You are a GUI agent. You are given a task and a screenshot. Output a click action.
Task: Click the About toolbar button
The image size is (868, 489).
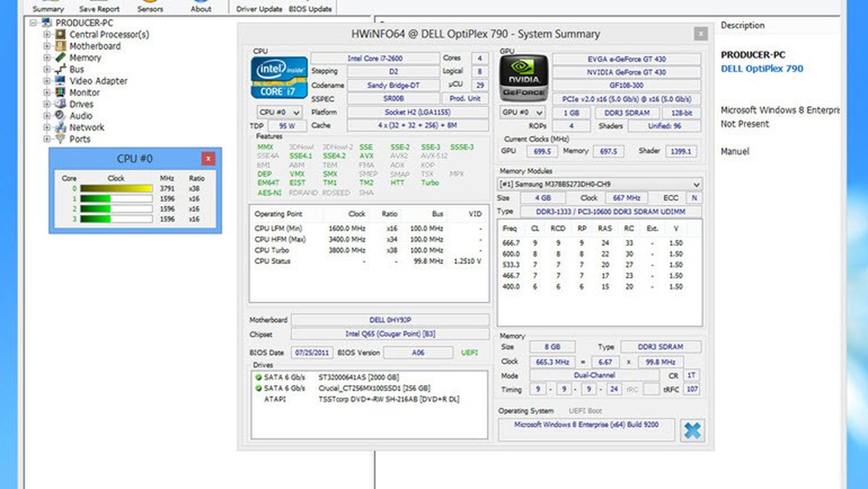pos(201,7)
